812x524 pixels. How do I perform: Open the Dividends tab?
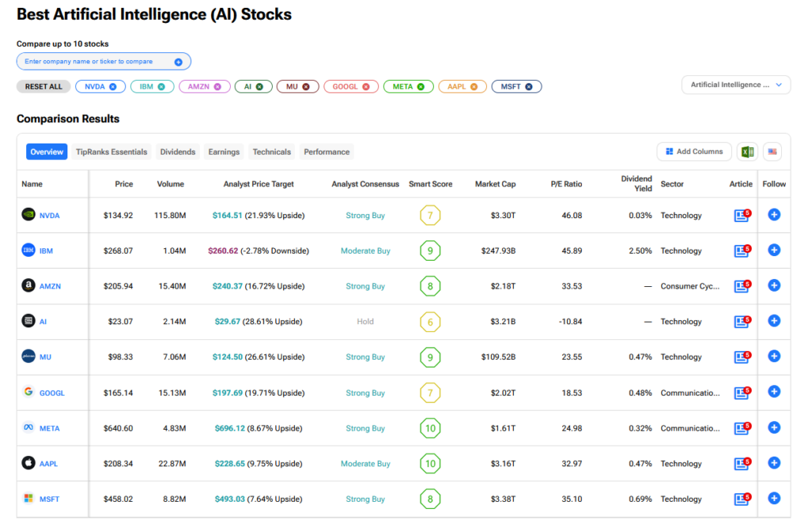coord(178,151)
